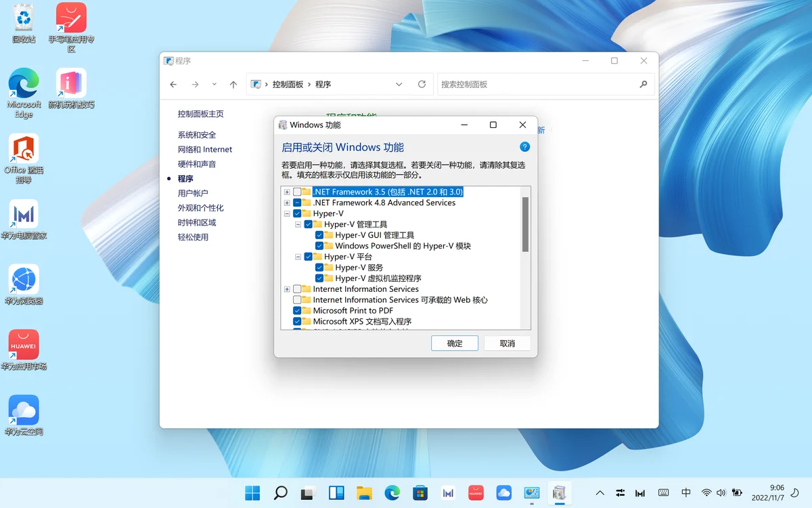Enable the .NET Framework 3.5 checkbox
The image size is (812, 508).
pos(297,192)
